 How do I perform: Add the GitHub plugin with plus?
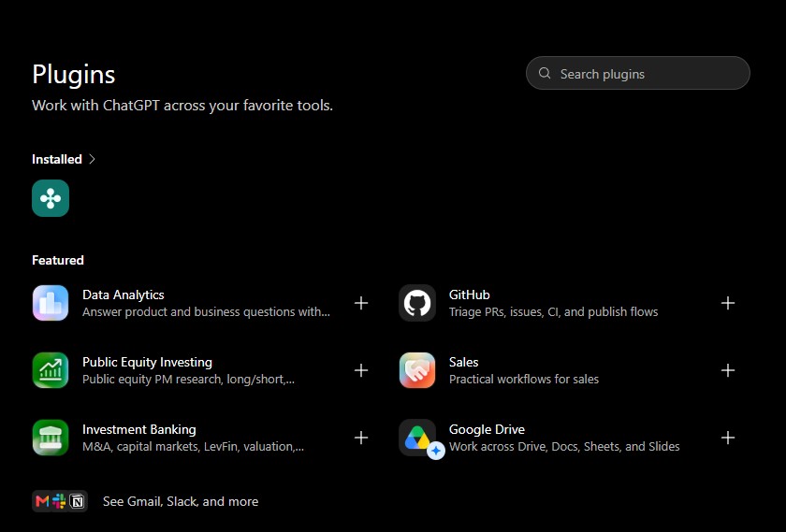(728, 303)
